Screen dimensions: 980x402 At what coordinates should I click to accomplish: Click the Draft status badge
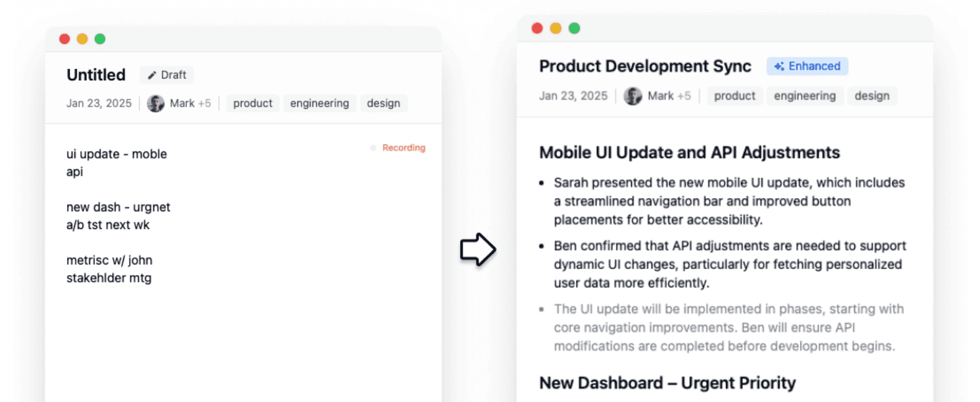coord(167,75)
